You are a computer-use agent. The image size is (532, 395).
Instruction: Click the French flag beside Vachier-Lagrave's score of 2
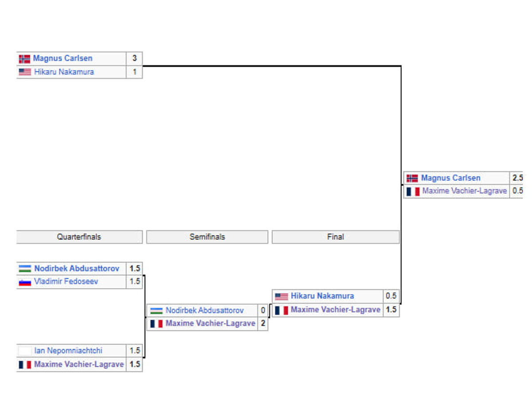click(156, 324)
